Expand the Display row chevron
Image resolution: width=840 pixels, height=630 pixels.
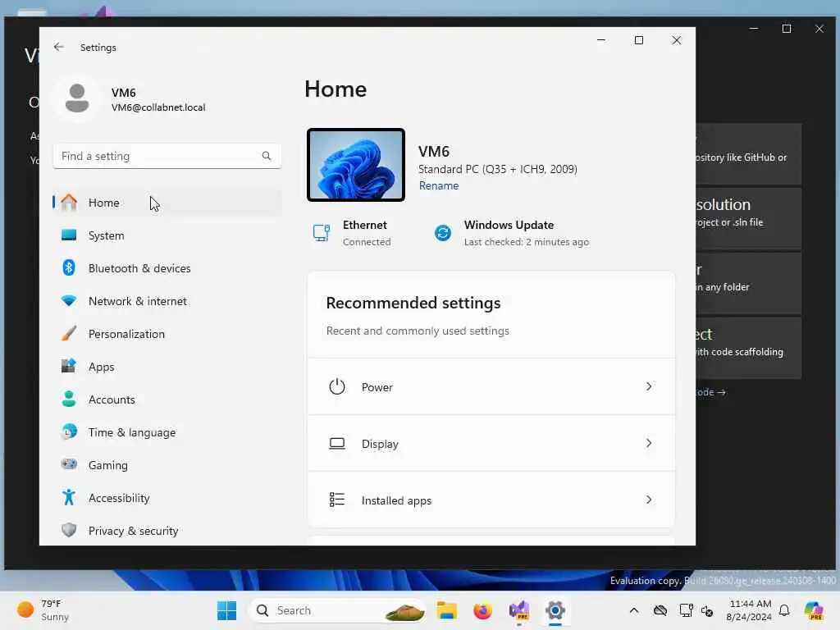pos(649,443)
